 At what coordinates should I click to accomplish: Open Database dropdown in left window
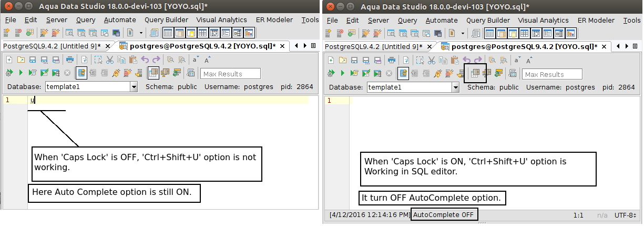point(134,87)
